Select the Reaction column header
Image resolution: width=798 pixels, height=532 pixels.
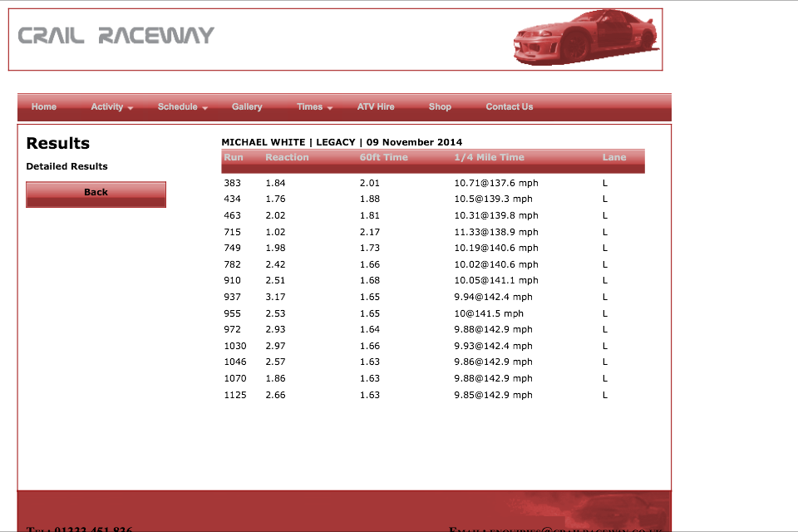click(x=287, y=157)
